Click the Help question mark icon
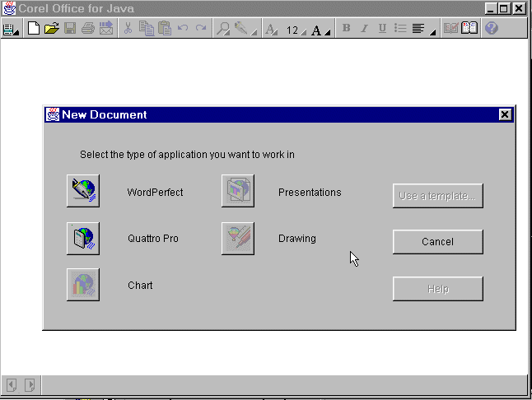 [492, 28]
